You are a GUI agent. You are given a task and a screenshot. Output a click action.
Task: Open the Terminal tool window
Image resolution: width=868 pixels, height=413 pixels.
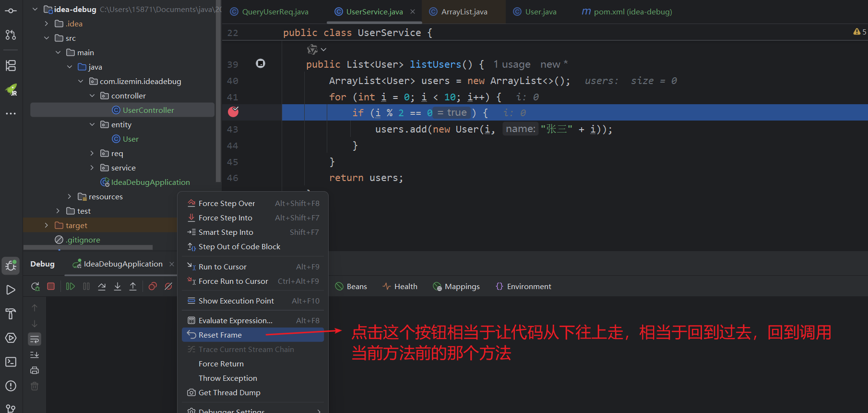pyautogui.click(x=11, y=362)
